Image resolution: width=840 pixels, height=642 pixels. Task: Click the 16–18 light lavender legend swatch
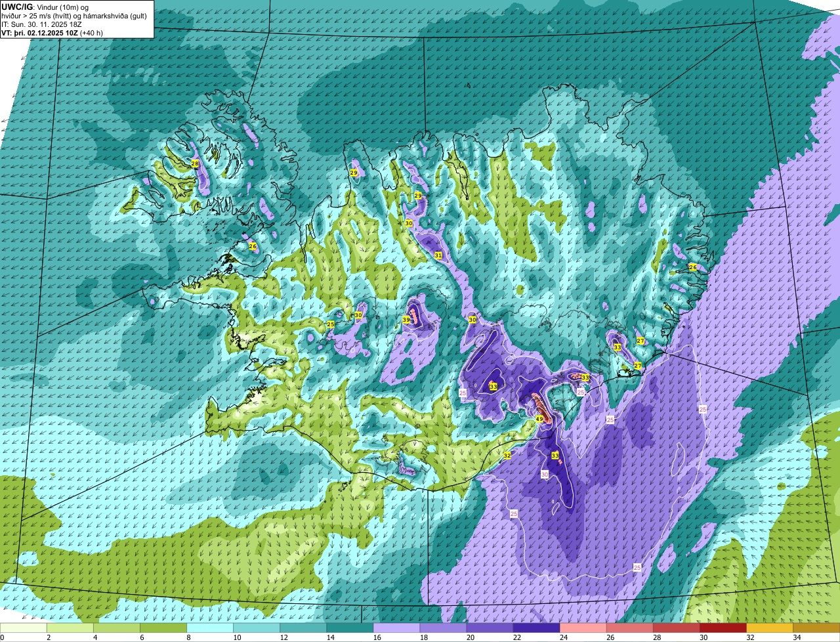396,628
